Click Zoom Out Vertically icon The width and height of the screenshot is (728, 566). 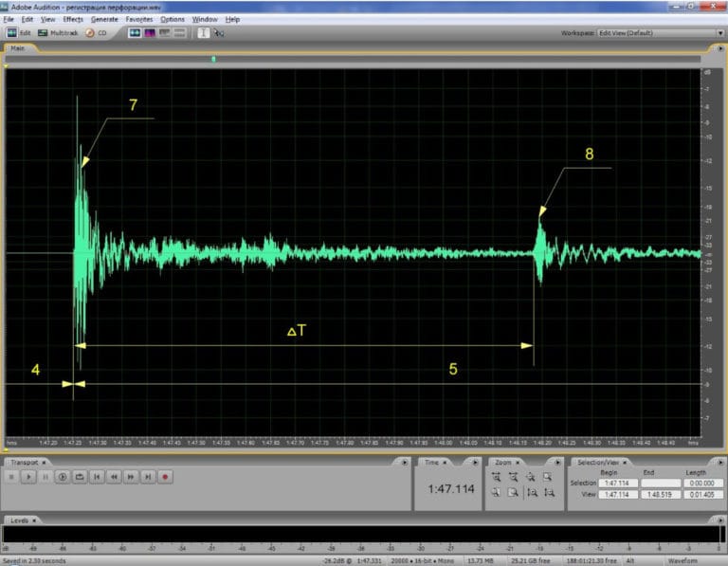pos(549,493)
